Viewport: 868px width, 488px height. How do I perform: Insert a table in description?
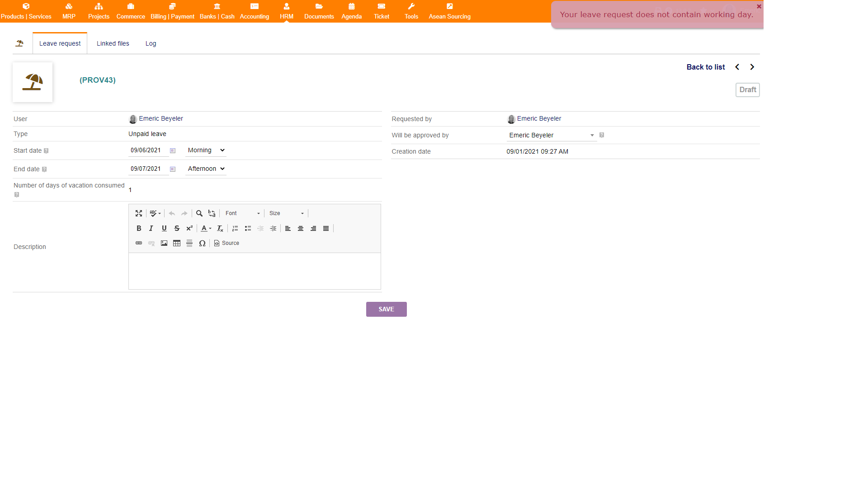click(x=177, y=243)
